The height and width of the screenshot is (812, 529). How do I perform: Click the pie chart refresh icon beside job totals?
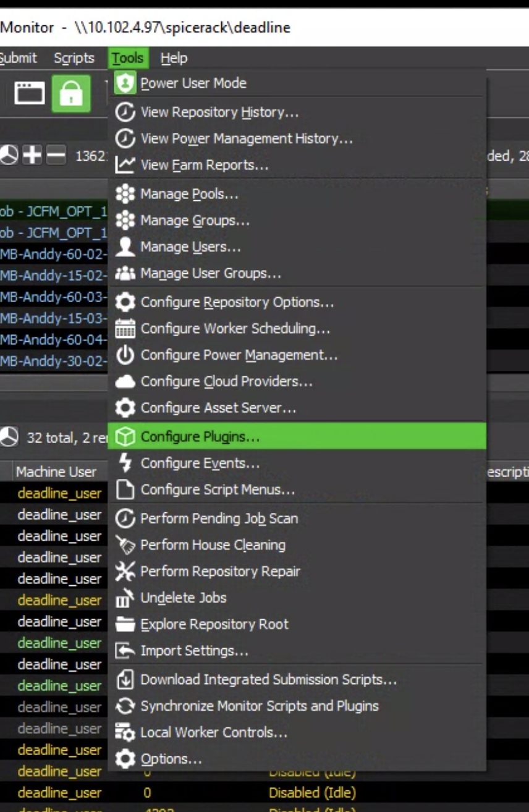(x=7, y=154)
